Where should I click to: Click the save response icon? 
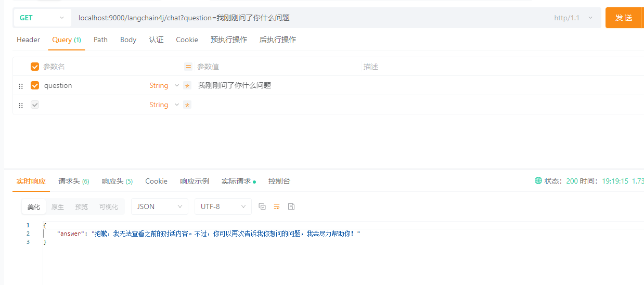[291, 206]
